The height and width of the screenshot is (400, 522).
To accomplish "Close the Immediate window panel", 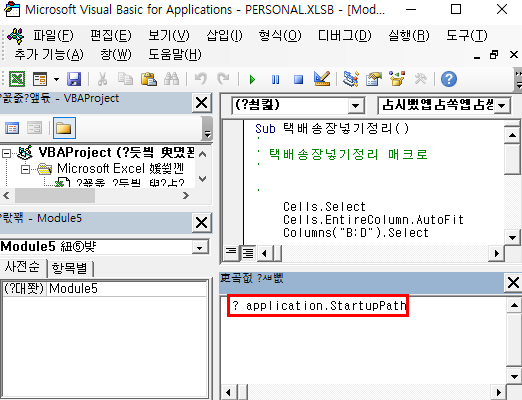I will tap(513, 283).
